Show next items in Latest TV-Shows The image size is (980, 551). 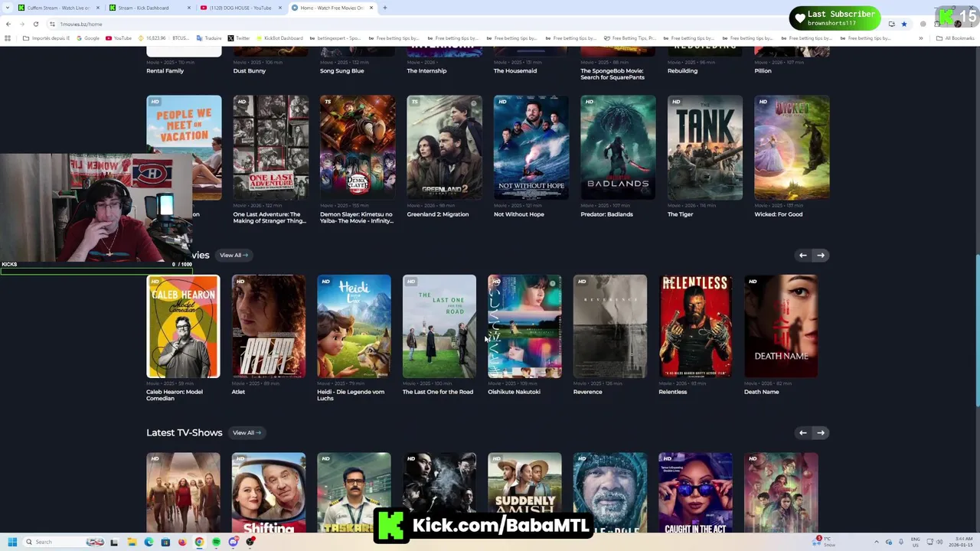(821, 432)
